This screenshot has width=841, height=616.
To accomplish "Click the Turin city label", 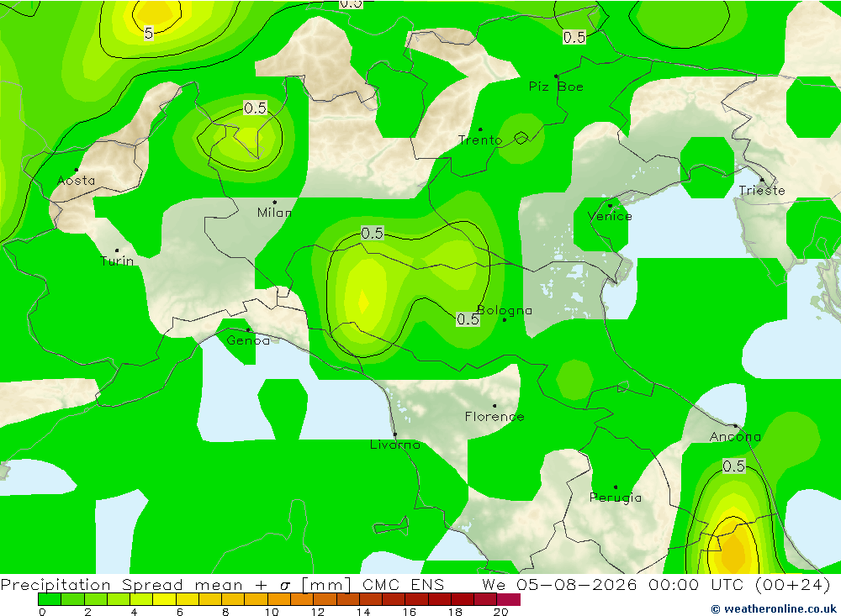I will click(117, 261).
